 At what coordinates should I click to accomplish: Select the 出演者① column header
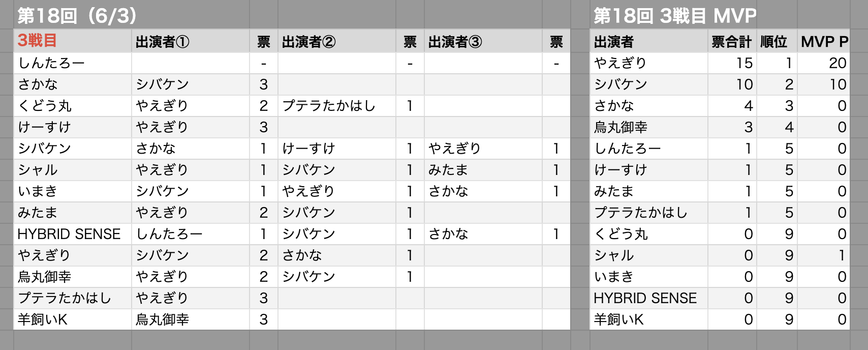click(191, 41)
